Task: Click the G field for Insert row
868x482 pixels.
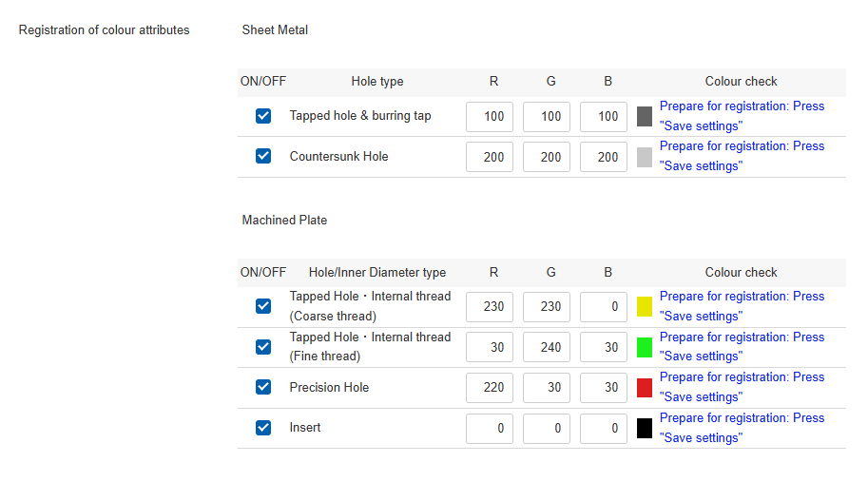Action: (547, 429)
